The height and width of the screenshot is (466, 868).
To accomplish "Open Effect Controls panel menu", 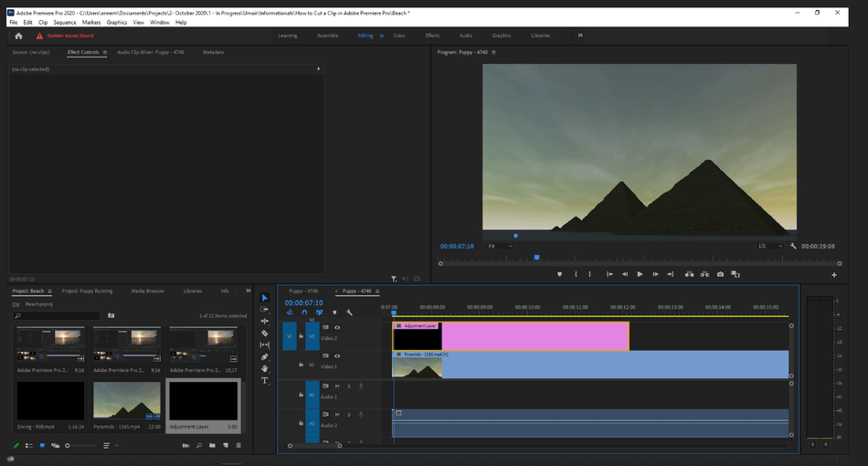I will (105, 52).
